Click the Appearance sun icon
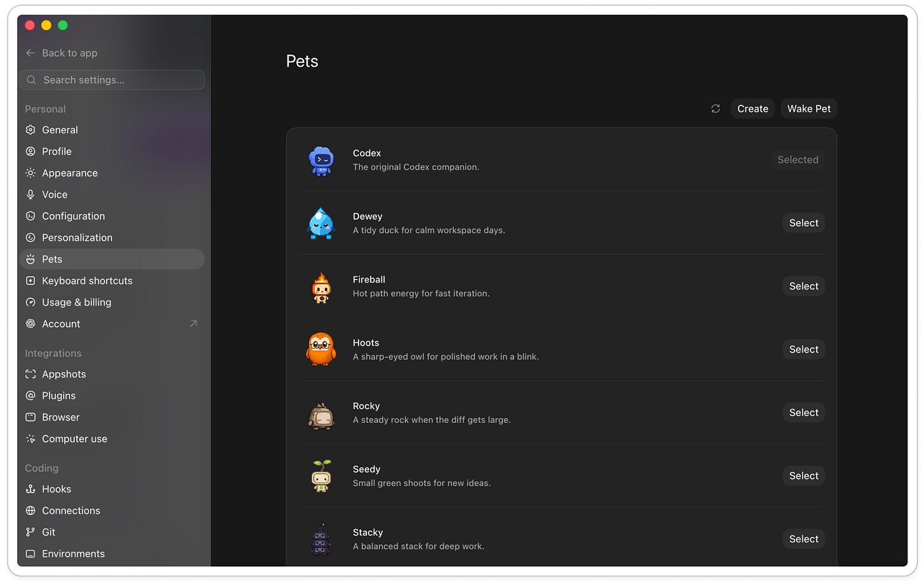The width and height of the screenshot is (924, 583). pos(30,173)
